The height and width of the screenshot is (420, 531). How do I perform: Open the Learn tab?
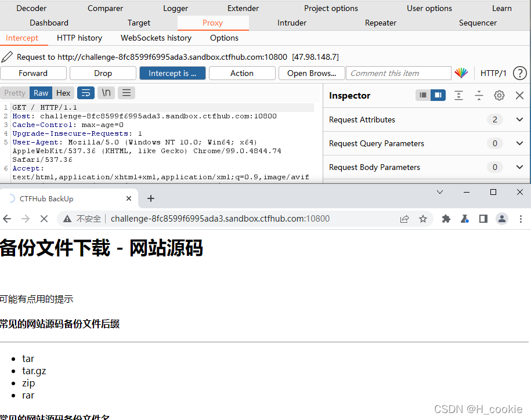pyautogui.click(x=501, y=8)
